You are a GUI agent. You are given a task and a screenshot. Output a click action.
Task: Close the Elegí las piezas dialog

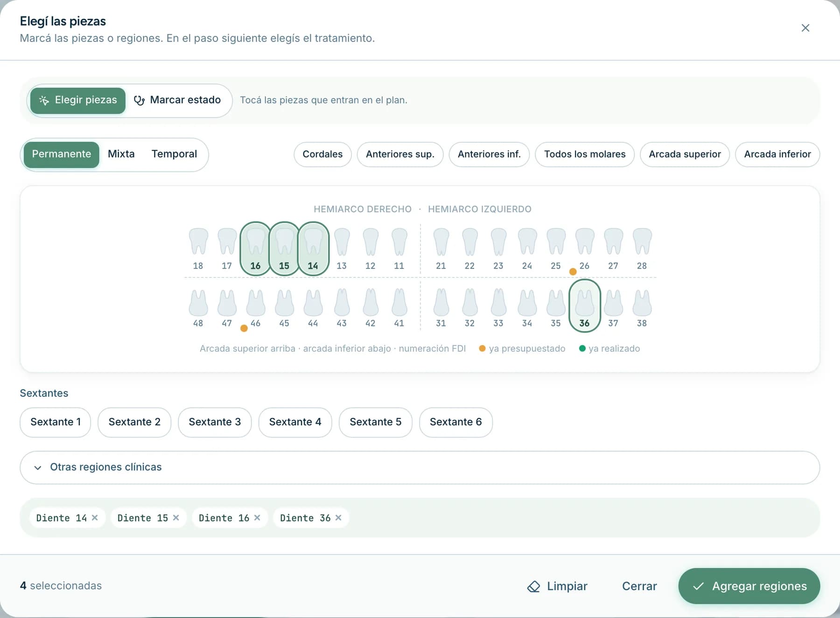coord(805,28)
